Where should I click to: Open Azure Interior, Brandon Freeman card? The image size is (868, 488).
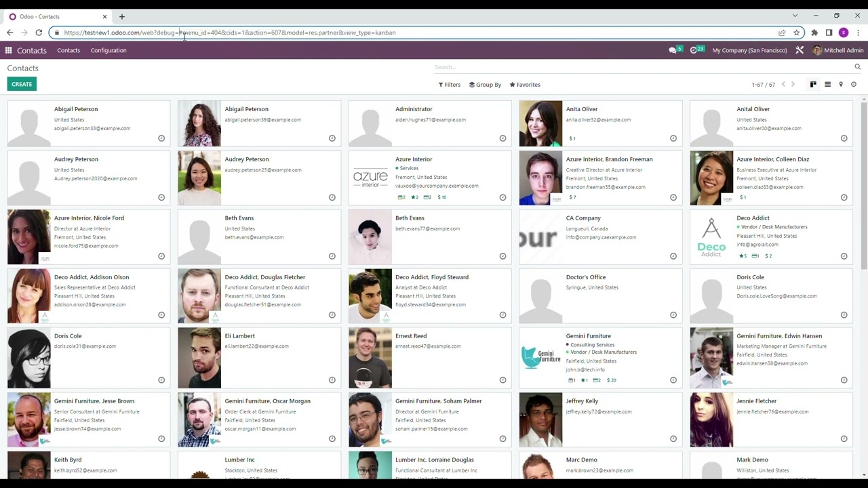point(601,178)
